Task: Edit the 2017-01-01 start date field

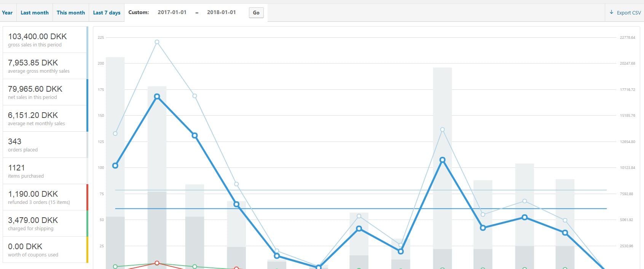Action: [x=172, y=12]
